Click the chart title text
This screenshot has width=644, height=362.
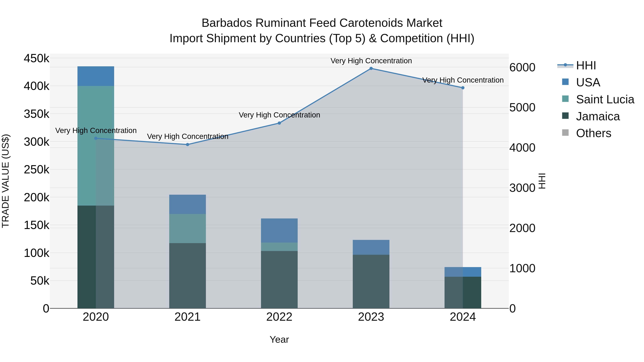(322, 31)
